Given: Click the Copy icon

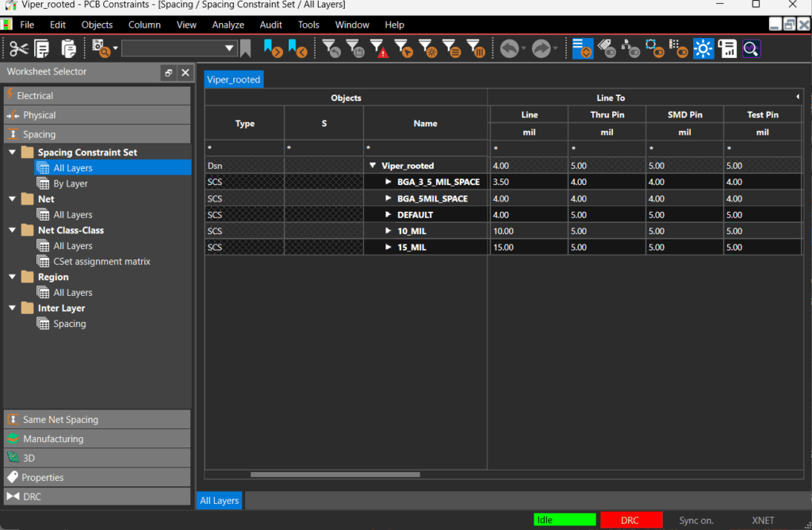Looking at the screenshot, I should [41, 48].
